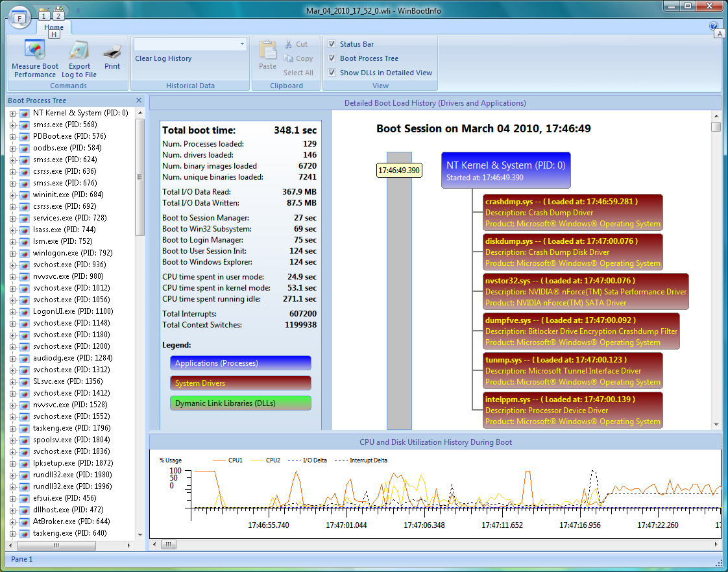Select the NT Kernel & System process icon
Screen dimensions: 728x572
25,113
